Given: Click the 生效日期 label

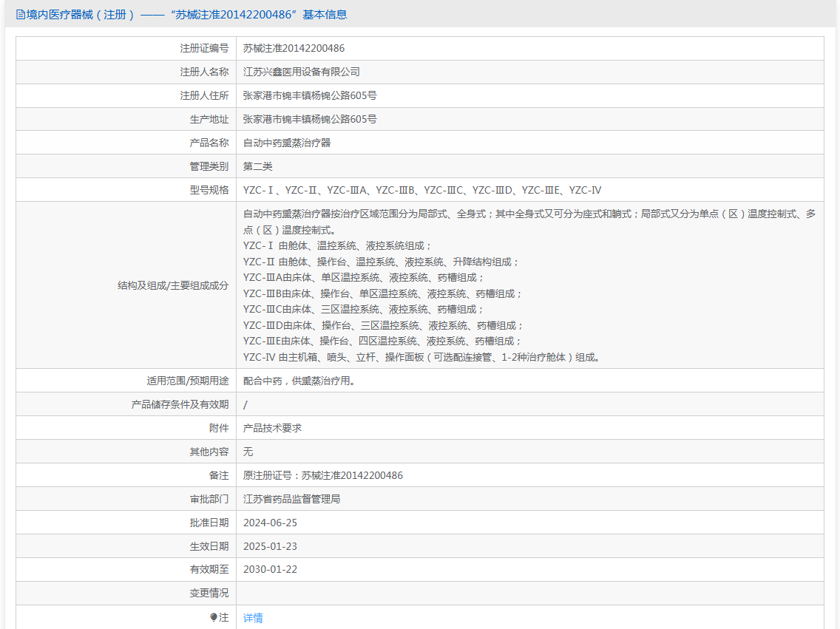Looking at the screenshot, I should tap(209, 546).
